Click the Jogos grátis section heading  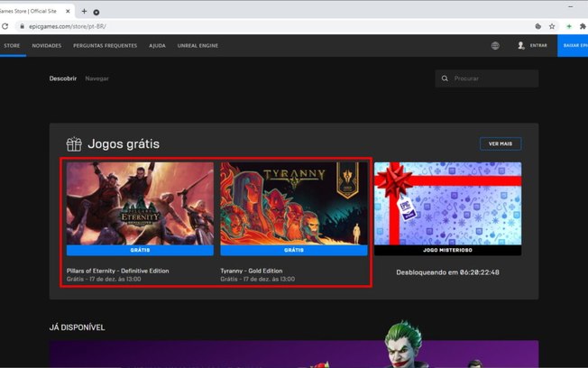point(124,144)
